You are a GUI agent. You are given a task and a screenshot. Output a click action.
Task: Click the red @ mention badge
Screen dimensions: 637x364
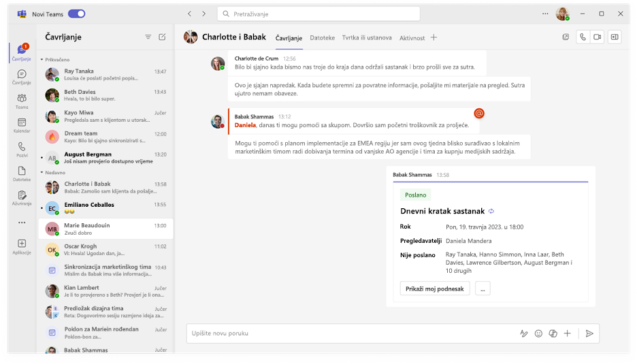(479, 114)
